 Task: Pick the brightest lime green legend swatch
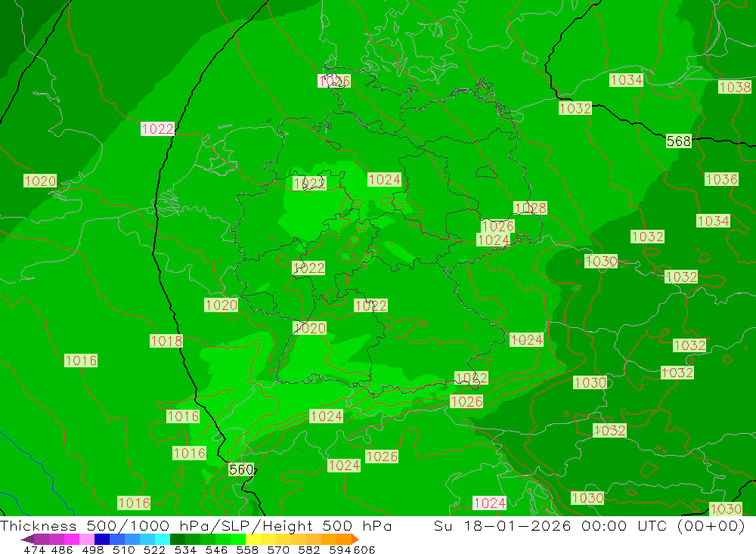(238, 539)
